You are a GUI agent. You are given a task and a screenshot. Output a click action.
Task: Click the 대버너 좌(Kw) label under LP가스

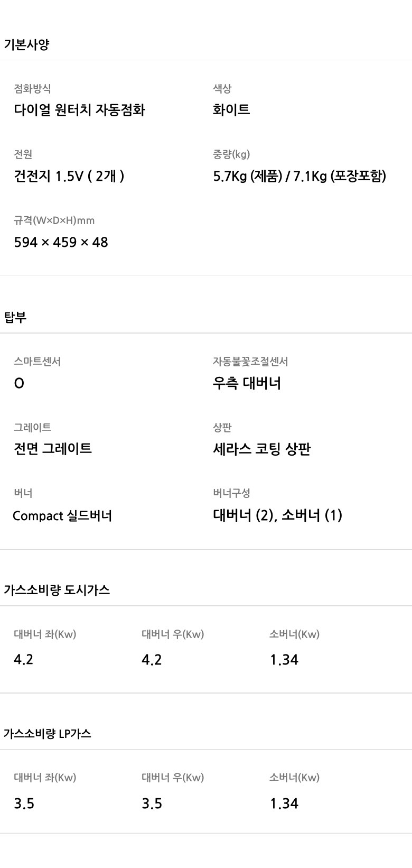coord(45,778)
